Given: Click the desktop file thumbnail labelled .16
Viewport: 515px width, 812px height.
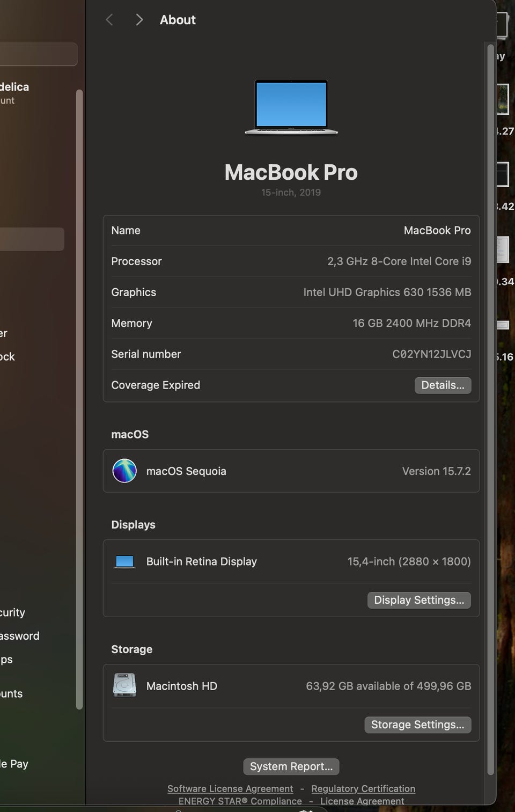Looking at the screenshot, I should (503, 325).
